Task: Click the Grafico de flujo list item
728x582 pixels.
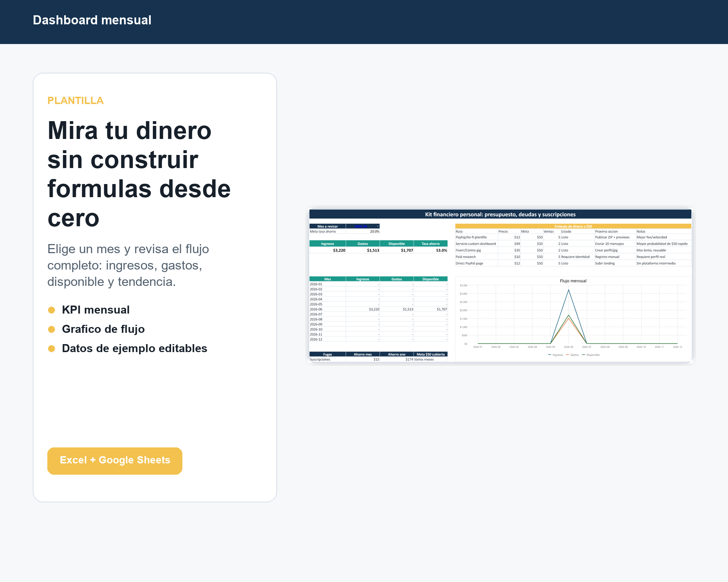Action: [103, 329]
